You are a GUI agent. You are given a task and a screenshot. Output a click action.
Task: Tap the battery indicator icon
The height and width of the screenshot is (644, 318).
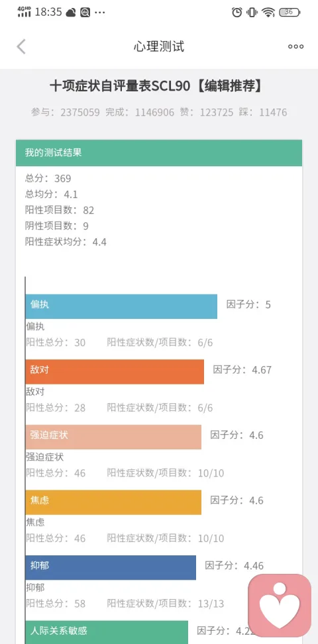tap(290, 13)
